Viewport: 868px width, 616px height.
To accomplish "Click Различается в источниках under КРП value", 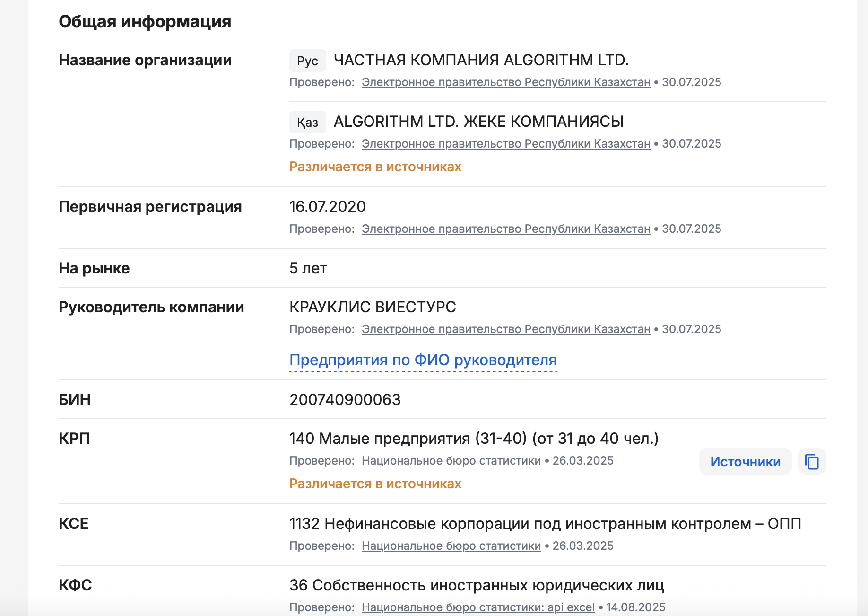I will (x=375, y=484).
